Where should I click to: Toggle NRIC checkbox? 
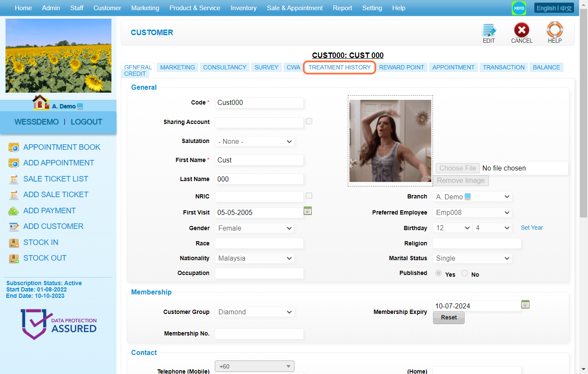coord(309,196)
